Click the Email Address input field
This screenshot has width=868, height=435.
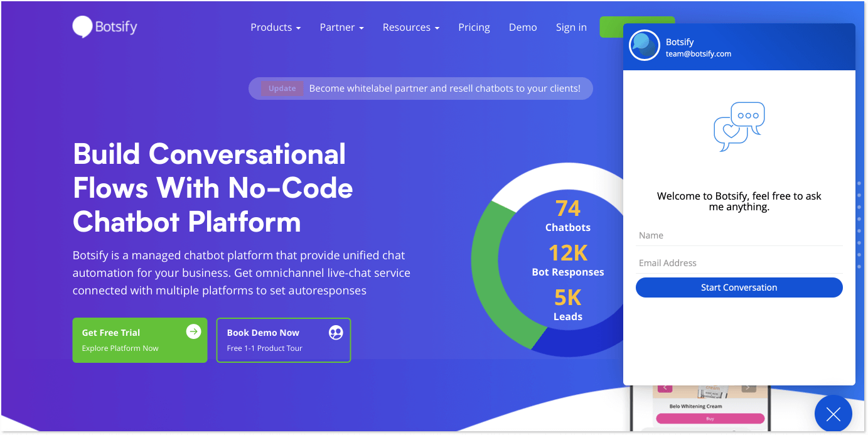(x=739, y=263)
